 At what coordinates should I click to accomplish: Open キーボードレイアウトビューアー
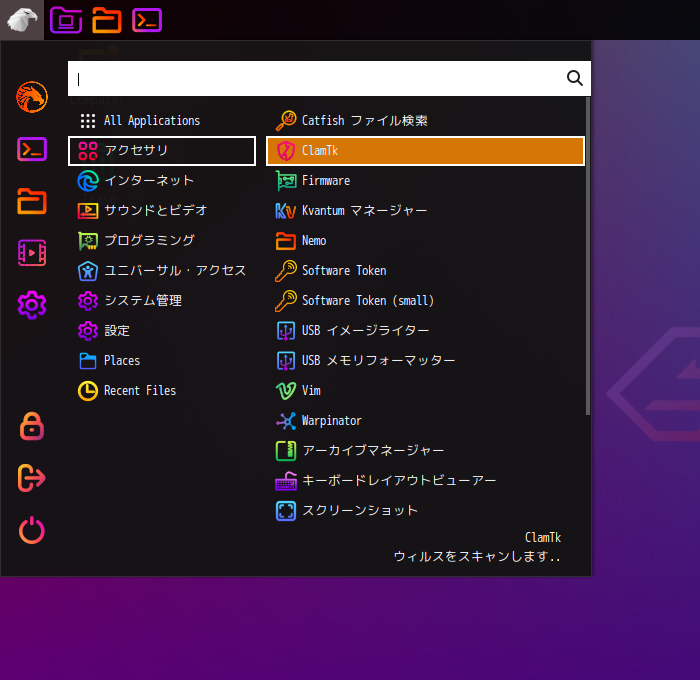coord(425,481)
